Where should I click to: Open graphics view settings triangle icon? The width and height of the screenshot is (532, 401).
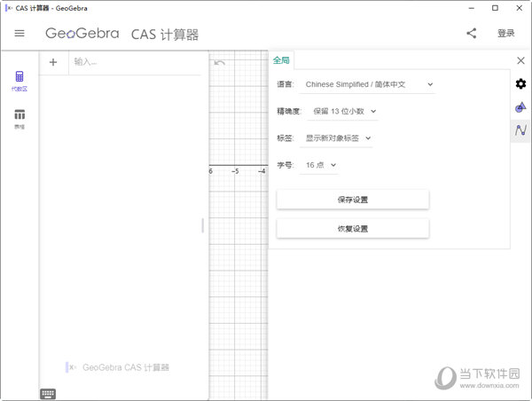520,107
